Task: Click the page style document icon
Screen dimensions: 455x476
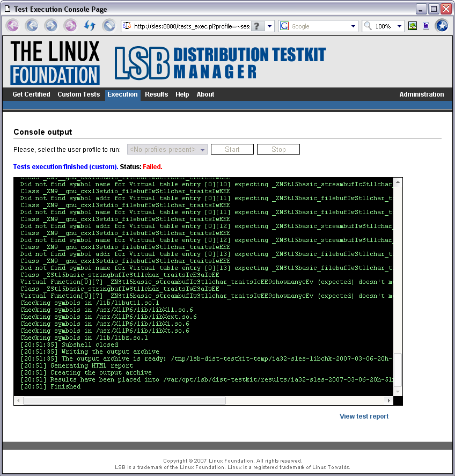Action: tap(426, 26)
